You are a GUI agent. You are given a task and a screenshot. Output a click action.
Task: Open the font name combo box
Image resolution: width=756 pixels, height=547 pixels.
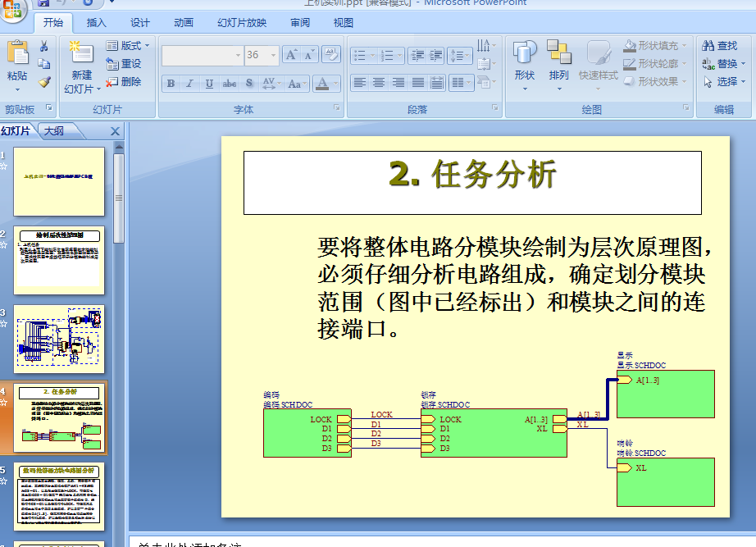(202, 56)
